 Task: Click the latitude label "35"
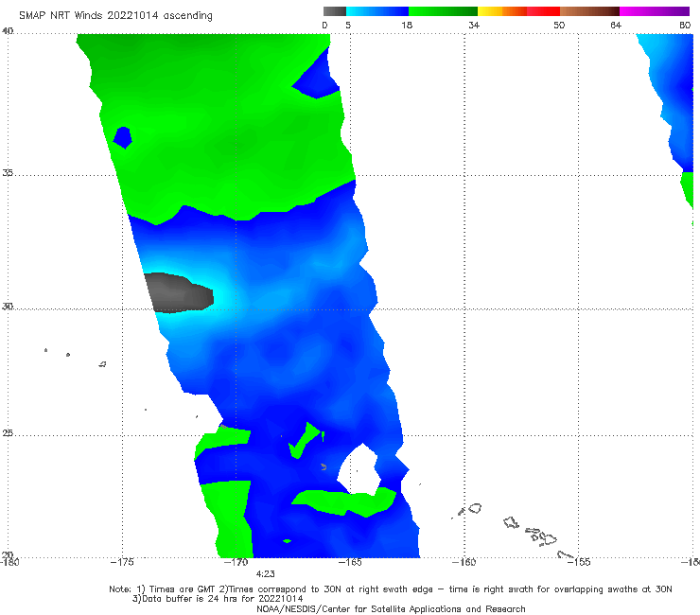point(8,173)
